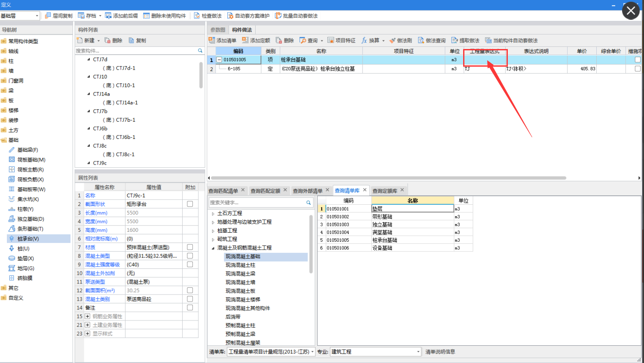644x363 pixels.
Task: Toggle 混凝土类型 附加 checkbox
Action: 190,255
